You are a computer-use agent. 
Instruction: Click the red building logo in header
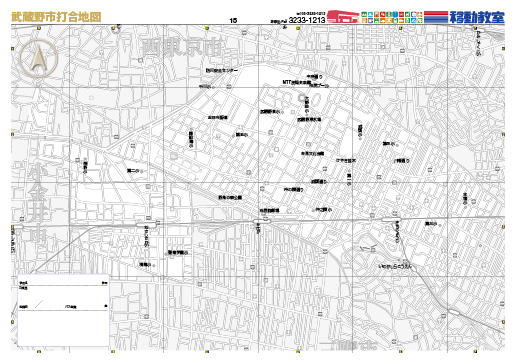343,17
